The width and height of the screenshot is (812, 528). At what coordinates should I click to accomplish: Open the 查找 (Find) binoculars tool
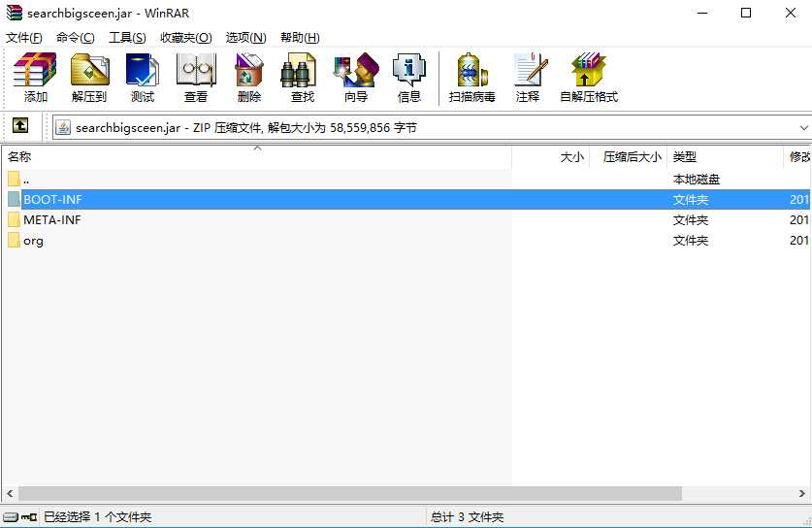pyautogui.click(x=303, y=78)
